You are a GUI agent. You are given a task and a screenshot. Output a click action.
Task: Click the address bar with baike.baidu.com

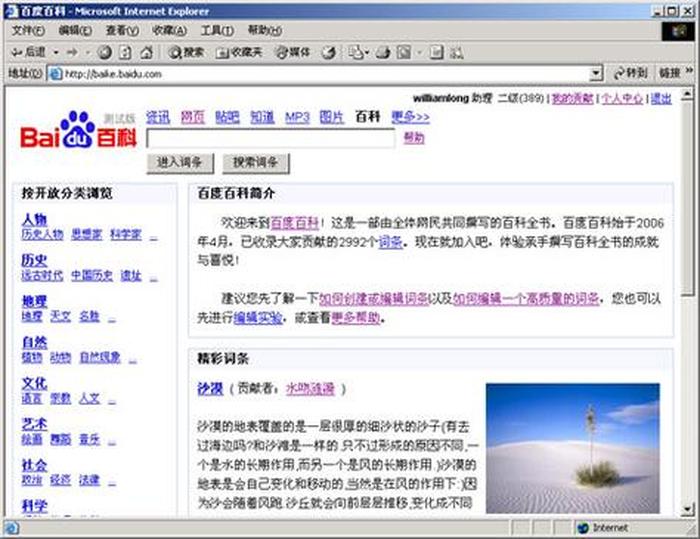[x=325, y=74]
